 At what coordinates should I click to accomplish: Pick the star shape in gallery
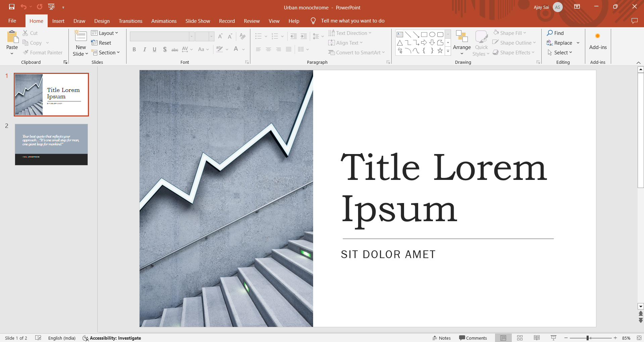click(x=440, y=51)
